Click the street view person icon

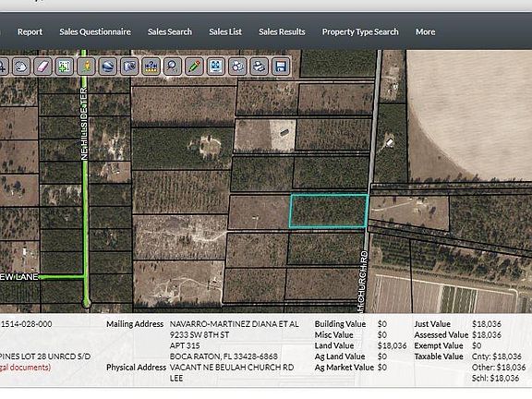[x=86, y=66]
